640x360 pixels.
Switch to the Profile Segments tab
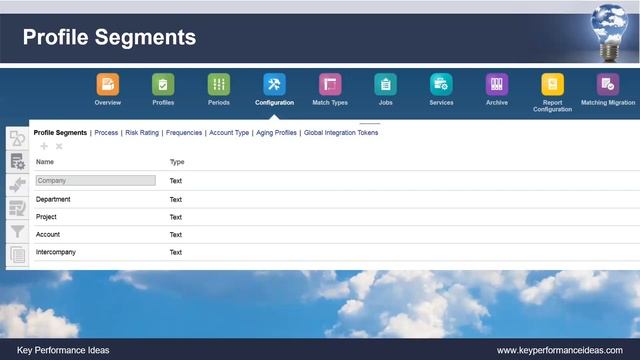click(x=60, y=133)
